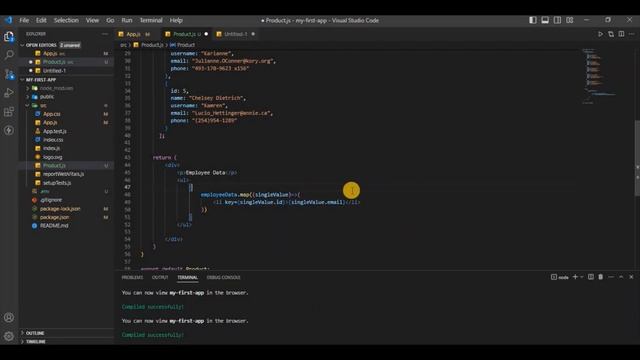Click the editor vertical scrollbar

(637, 157)
